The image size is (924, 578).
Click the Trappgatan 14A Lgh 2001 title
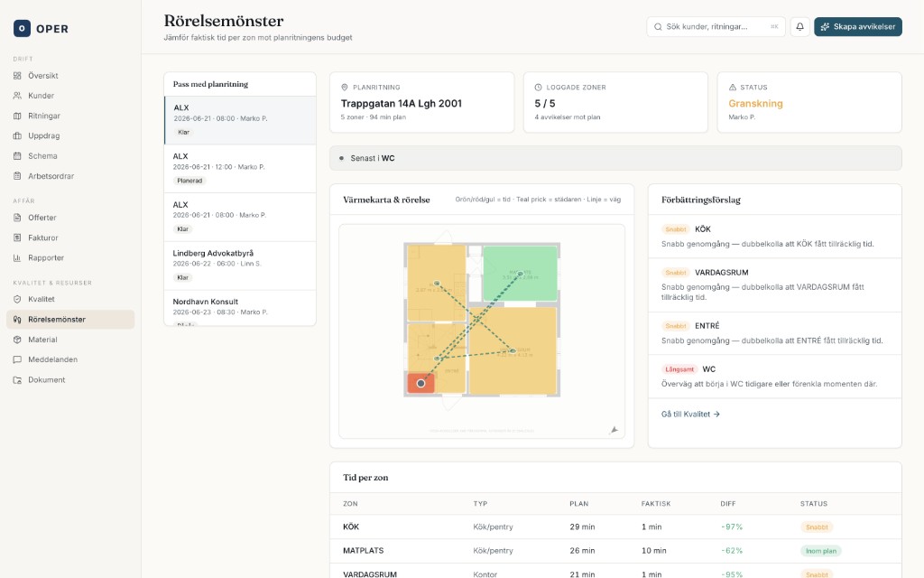tap(401, 103)
